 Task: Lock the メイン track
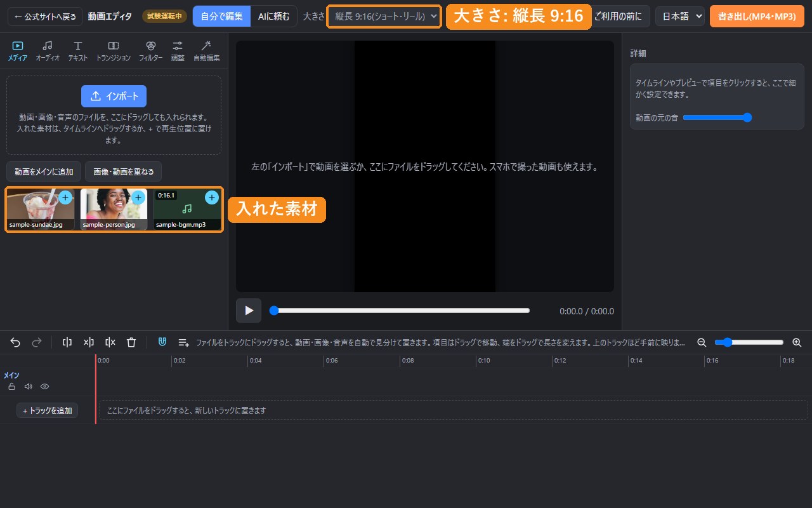point(11,386)
